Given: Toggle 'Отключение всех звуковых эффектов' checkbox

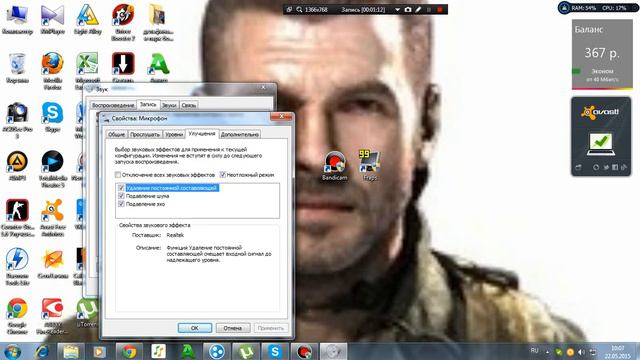Looking at the screenshot, I should point(118,175).
